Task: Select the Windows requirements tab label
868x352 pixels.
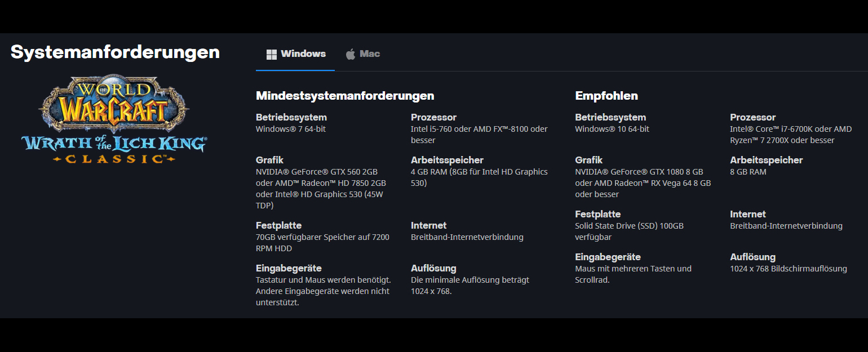Action: point(303,54)
